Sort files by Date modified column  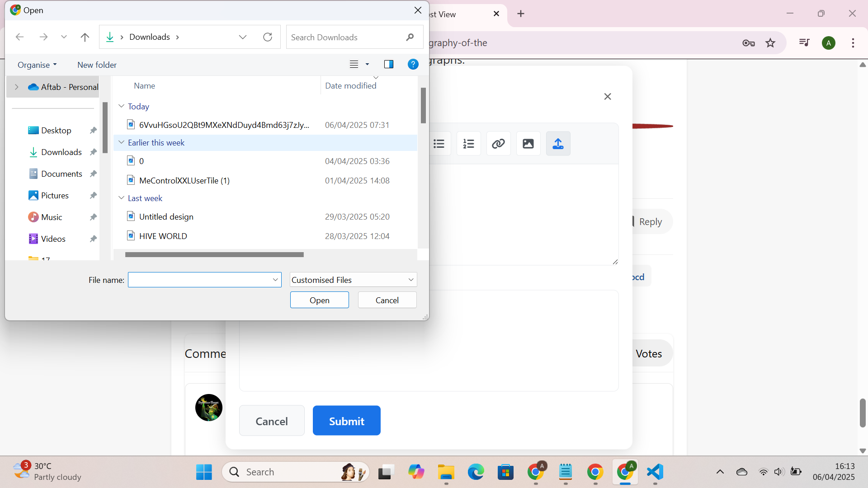click(x=350, y=85)
